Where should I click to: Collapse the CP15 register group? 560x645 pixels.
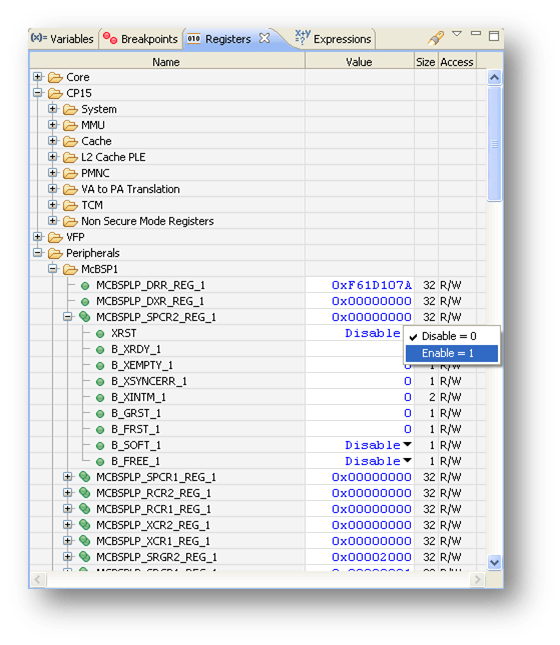(x=38, y=93)
